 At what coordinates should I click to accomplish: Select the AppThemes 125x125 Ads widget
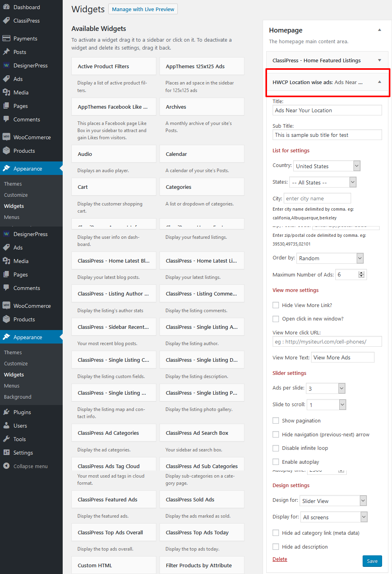click(x=202, y=66)
